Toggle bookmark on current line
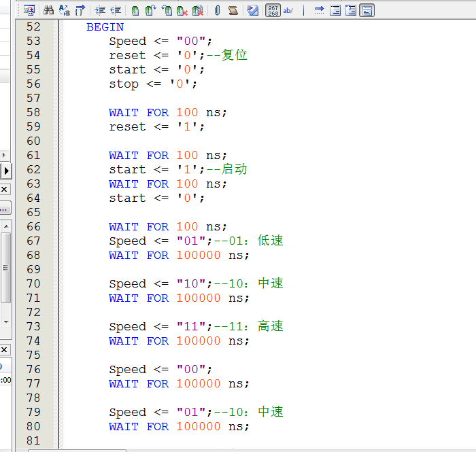This screenshot has width=476, height=452. point(135,10)
